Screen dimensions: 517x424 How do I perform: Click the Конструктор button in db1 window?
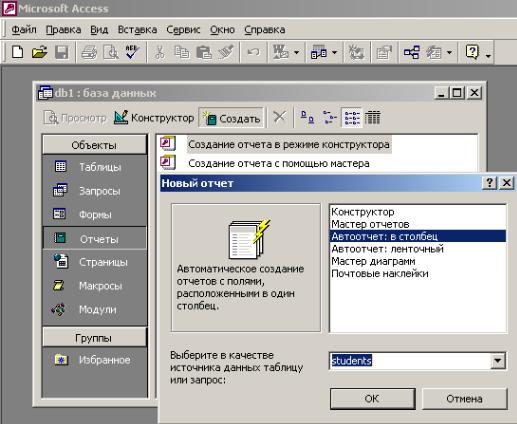pyautogui.click(x=154, y=118)
